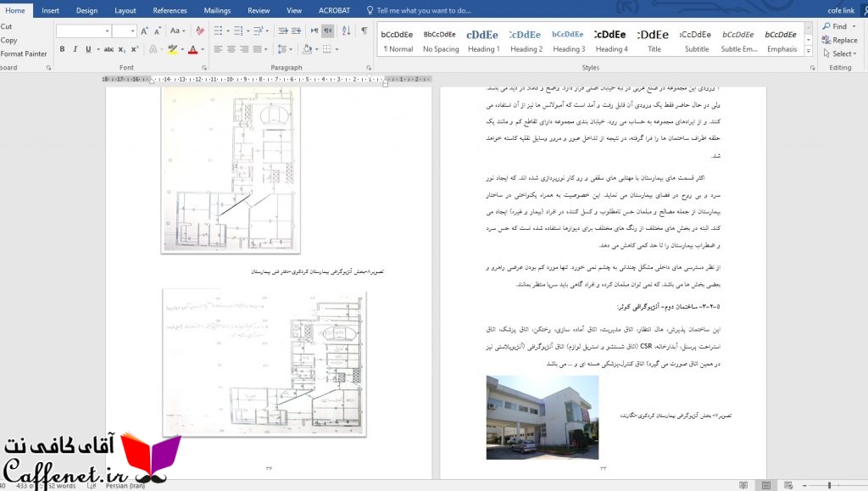Click Tell me what you want to do box

pos(419,10)
